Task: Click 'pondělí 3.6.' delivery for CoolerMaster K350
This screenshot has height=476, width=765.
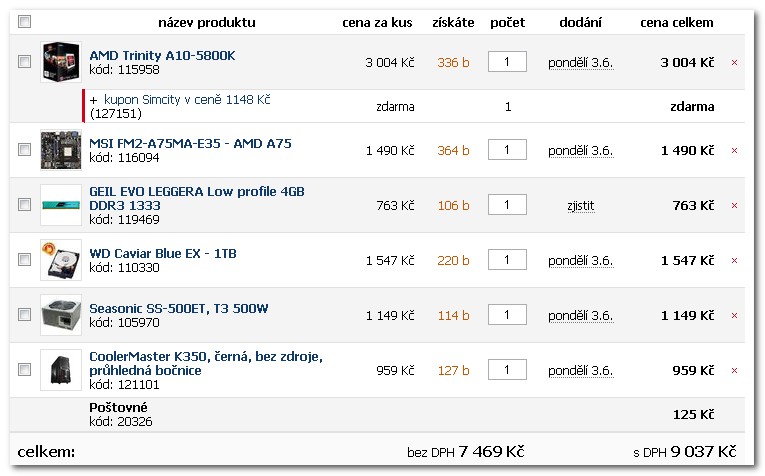Action: [581, 371]
